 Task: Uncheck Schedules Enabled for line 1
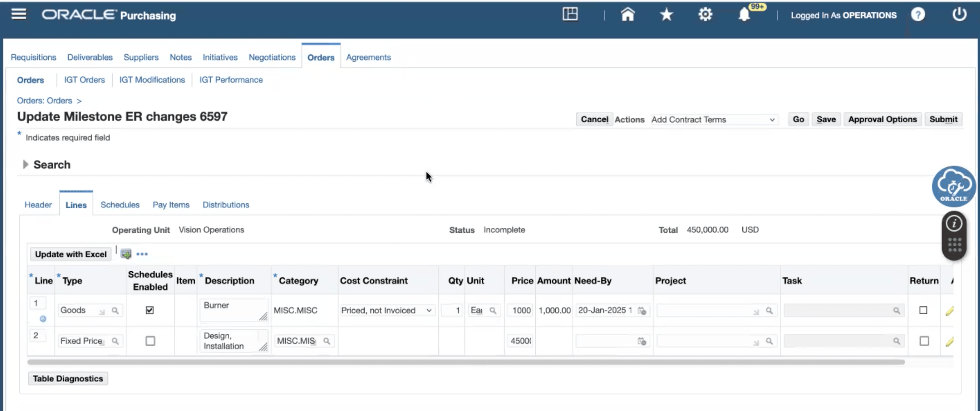(x=150, y=310)
